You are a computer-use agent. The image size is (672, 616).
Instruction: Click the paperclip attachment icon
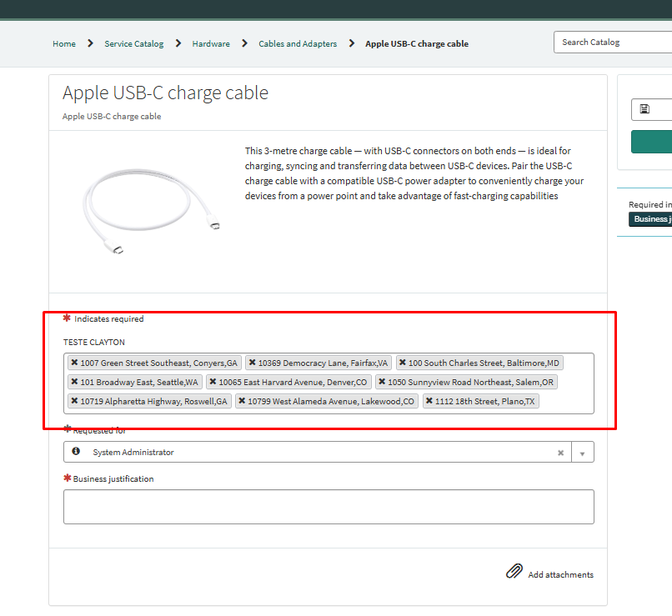point(514,572)
